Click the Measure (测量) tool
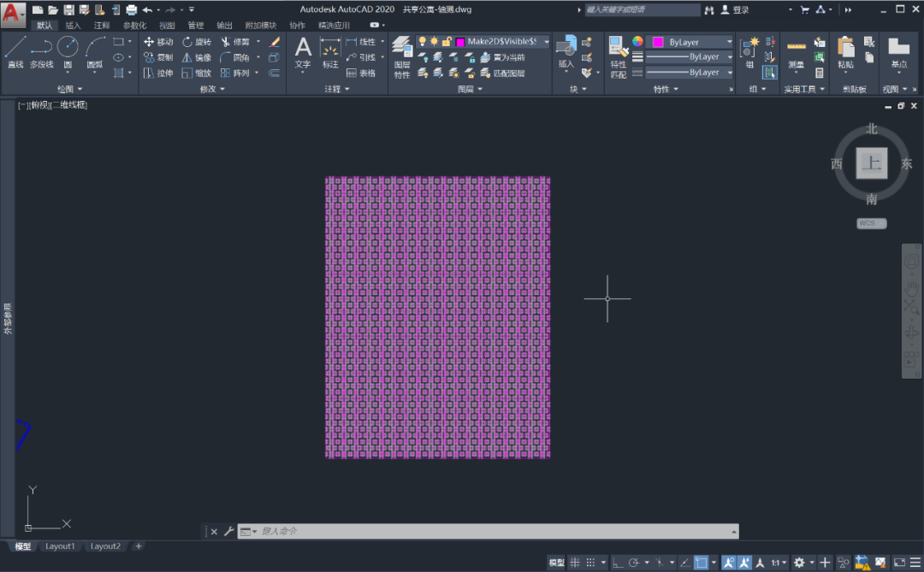Screen dimensions: 924x572 click(797, 53)
